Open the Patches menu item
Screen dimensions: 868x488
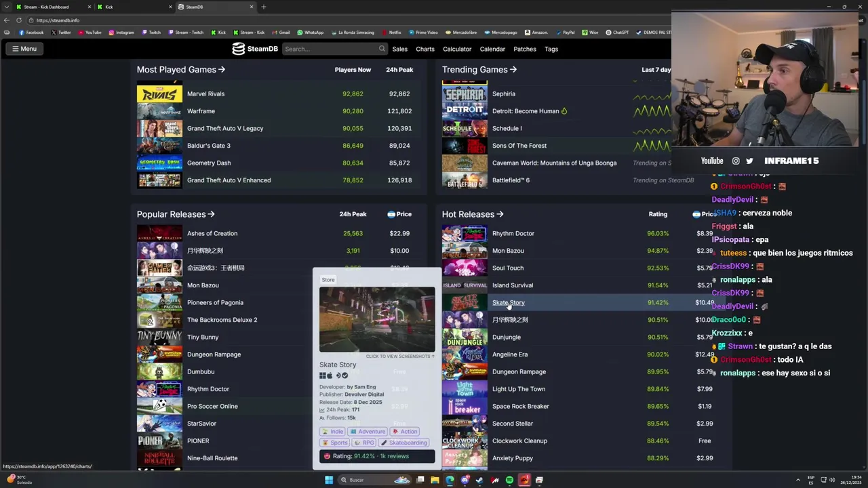(525, 49)
